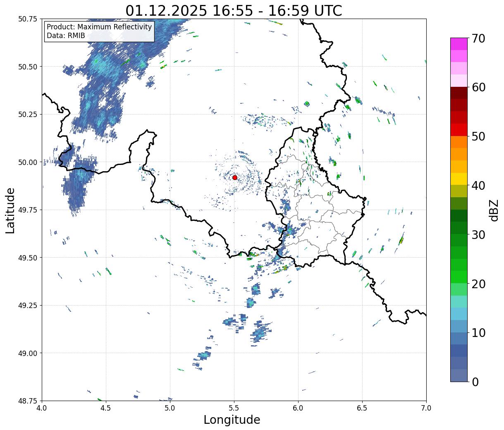The height and width of the screenshot is (430, 504).
Task: Click the Latitude axis label
Action: (10, 210)
